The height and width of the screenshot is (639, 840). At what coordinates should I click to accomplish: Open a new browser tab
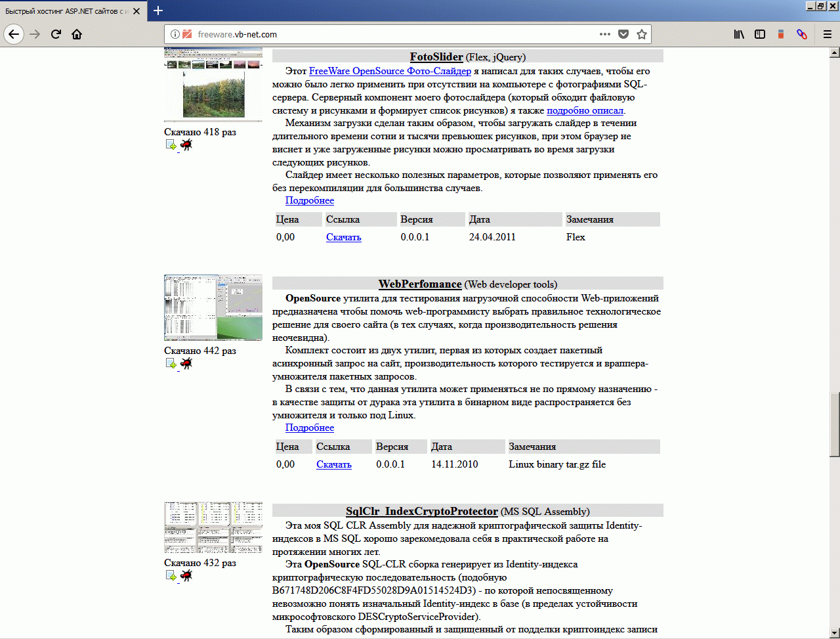click(x=158, y=11)
